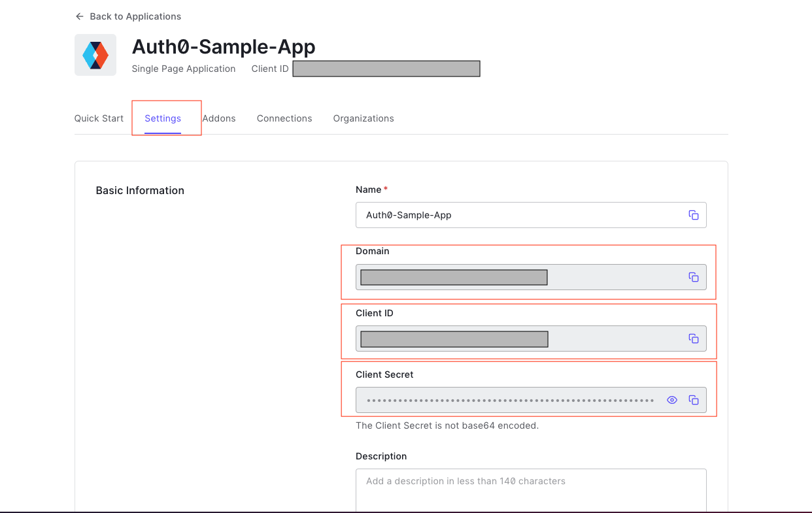This screenshot has width=812, height=513.
Task: Switch to the Settings tab
Action: coord(162,118)
